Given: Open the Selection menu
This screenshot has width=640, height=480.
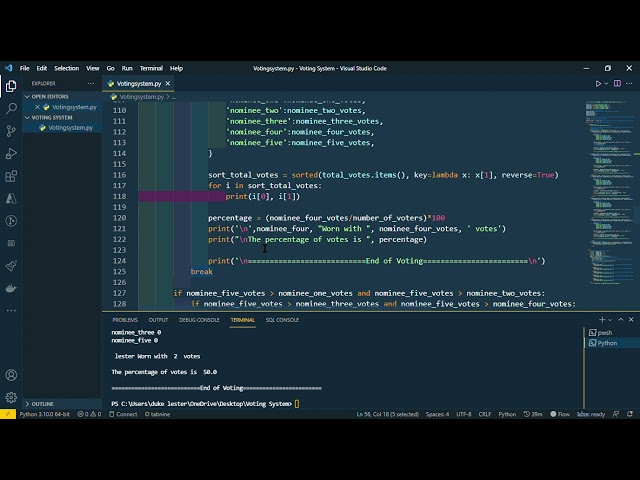Looking at the screenshot, I should [x=67, y=68].
